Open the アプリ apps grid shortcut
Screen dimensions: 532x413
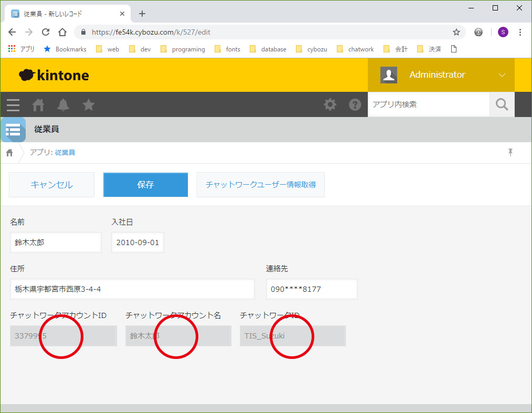coord(21,49)
